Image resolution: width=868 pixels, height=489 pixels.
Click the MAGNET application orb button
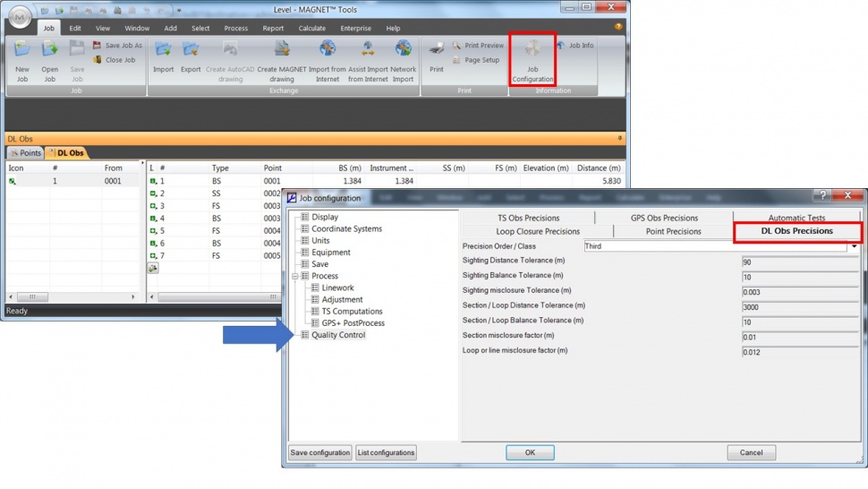(20, 17)
